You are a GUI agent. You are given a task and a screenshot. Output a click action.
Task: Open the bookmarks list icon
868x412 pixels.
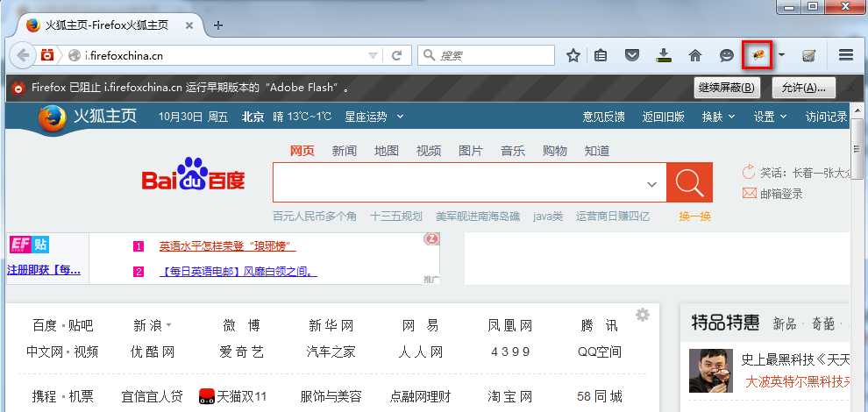pyautogui.click(x=601, y=55)
